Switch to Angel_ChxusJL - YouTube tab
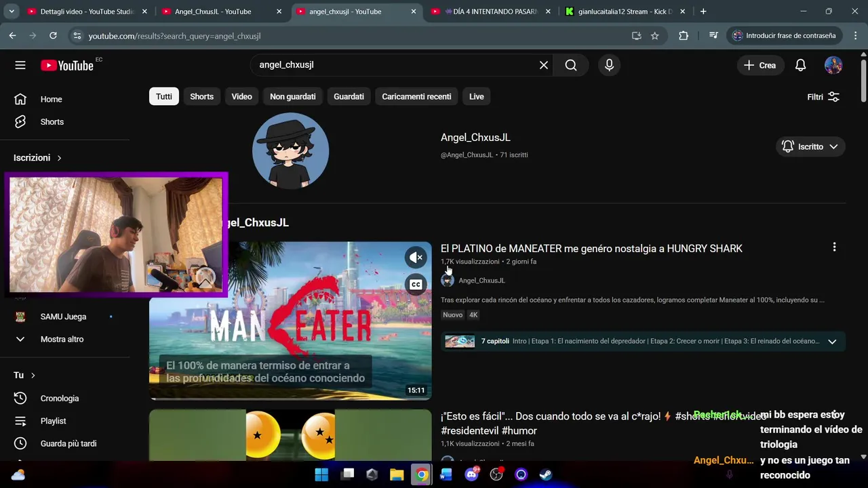Viewport: 868px width, 488px height. [221, 12]
